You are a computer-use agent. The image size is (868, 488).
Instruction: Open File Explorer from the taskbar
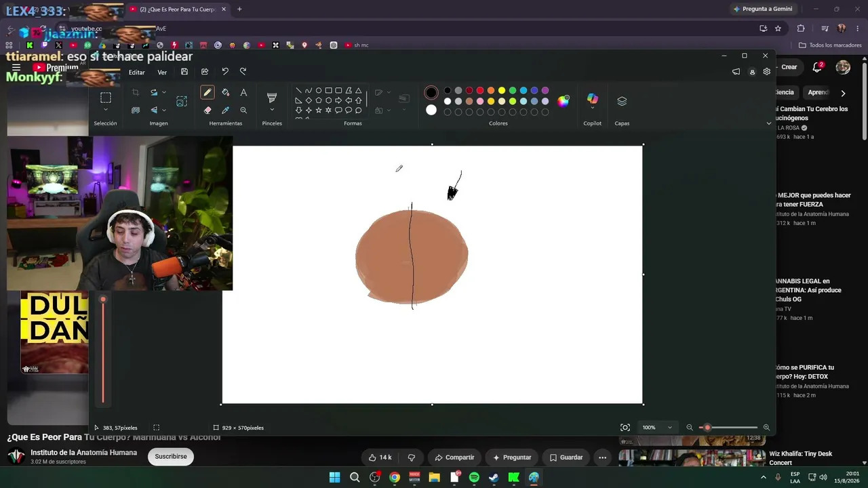[x=434, y=477]
